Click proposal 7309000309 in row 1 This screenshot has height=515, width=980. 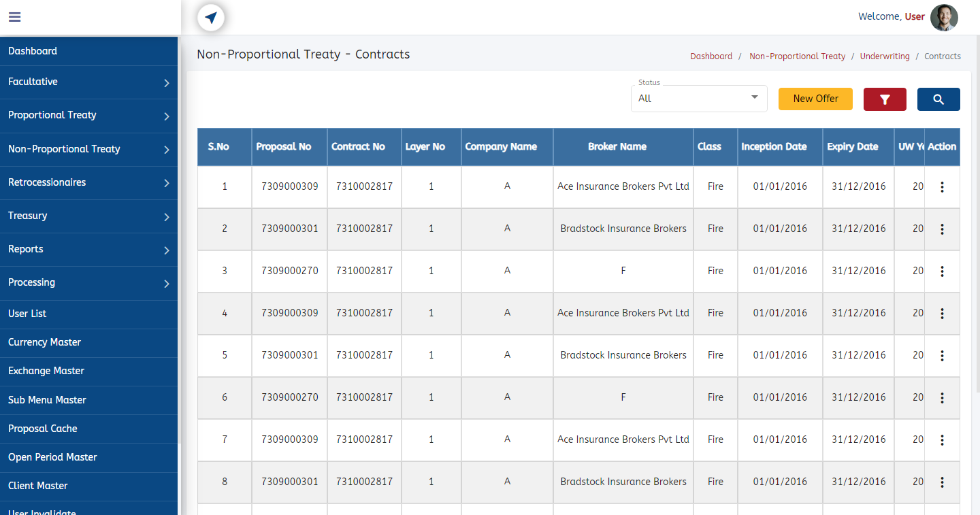point(289,186)
